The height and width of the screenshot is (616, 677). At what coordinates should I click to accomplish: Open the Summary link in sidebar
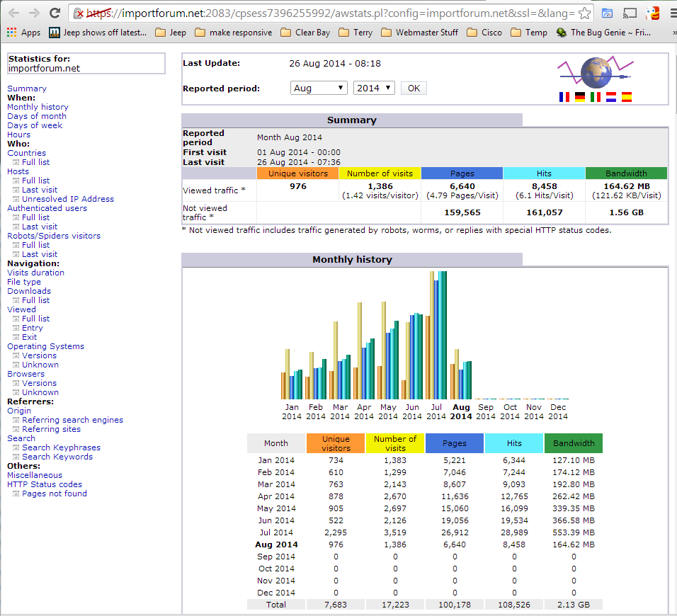point(27,89)
